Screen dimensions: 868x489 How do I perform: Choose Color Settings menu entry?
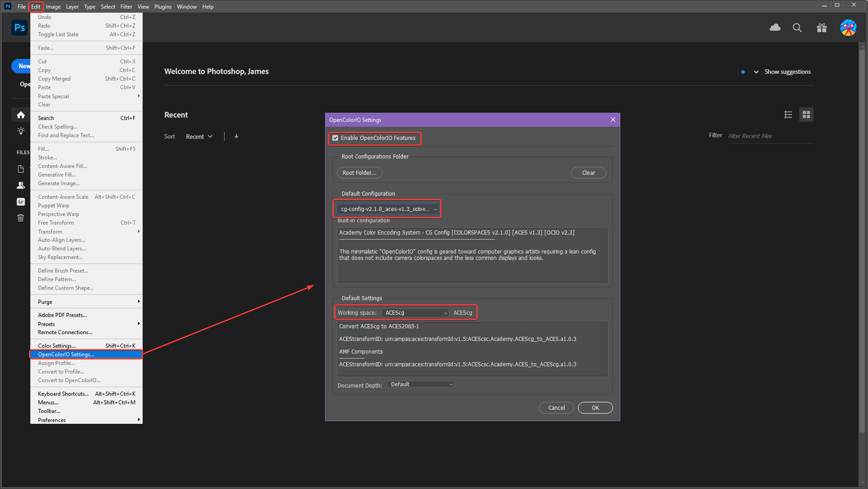pos(86,345)
